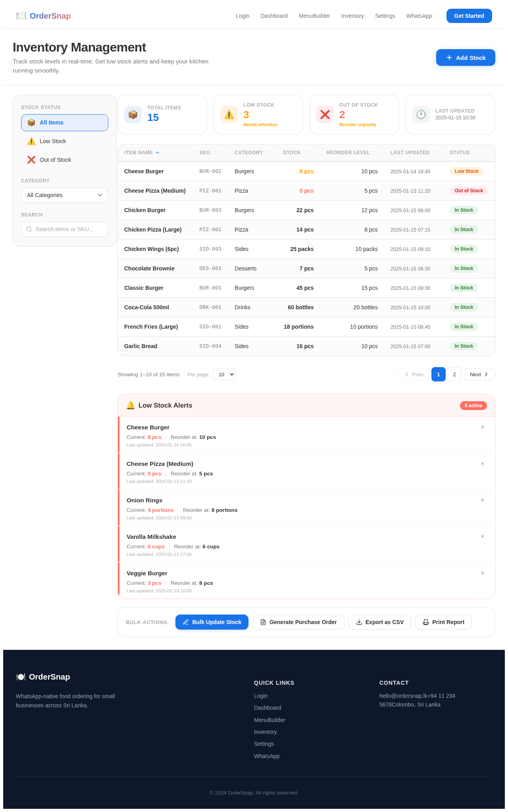Open the All Categories dropdown

coord(65,195)
